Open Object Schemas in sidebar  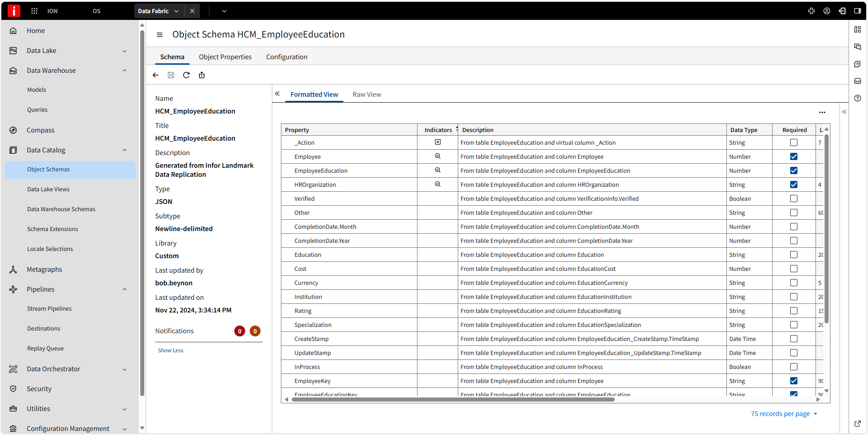click(70, 170)
